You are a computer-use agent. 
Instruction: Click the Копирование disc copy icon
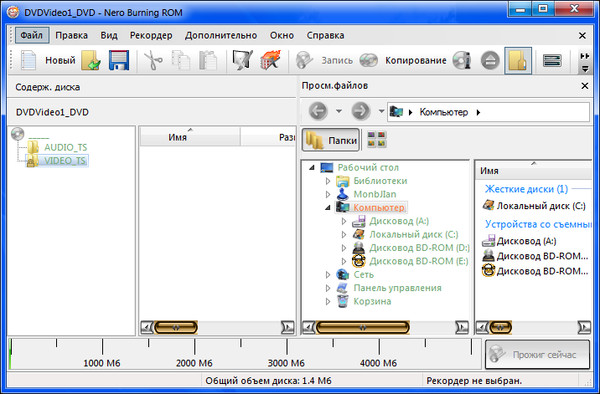coord(368,60)
